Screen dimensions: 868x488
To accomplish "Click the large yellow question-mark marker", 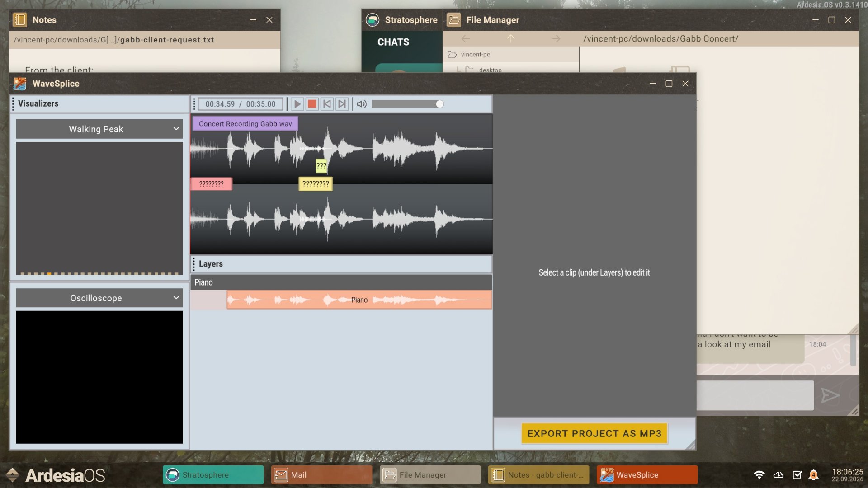I will pyautogui.click(x=316, y=184).
